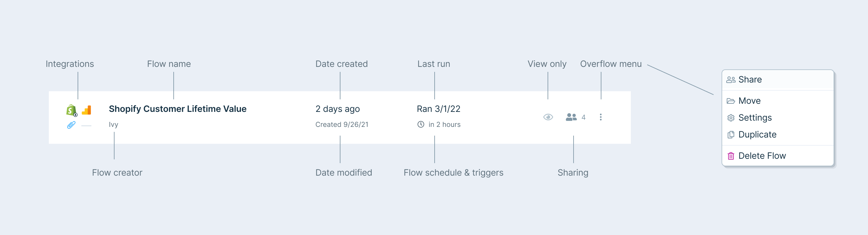Click the sharing count number 4

click(583, 117)
